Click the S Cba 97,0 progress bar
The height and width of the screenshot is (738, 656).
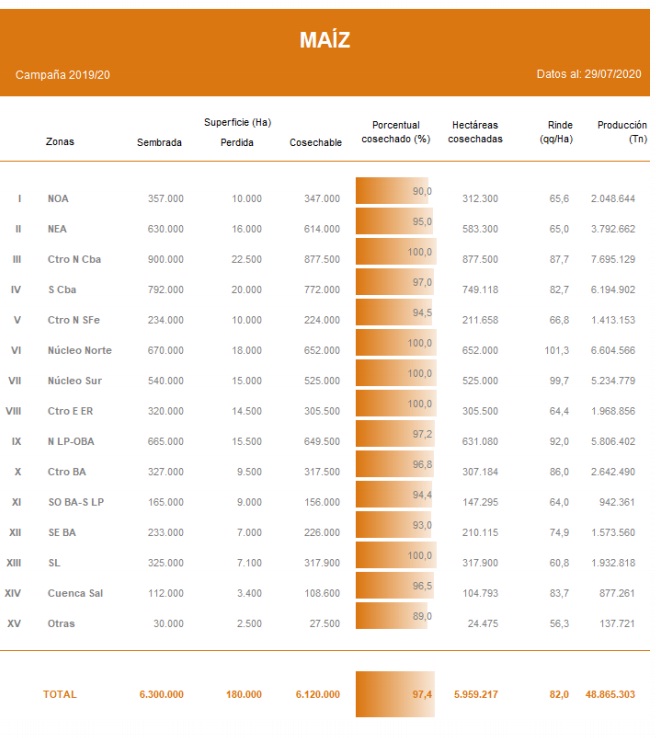coord(394,282)
